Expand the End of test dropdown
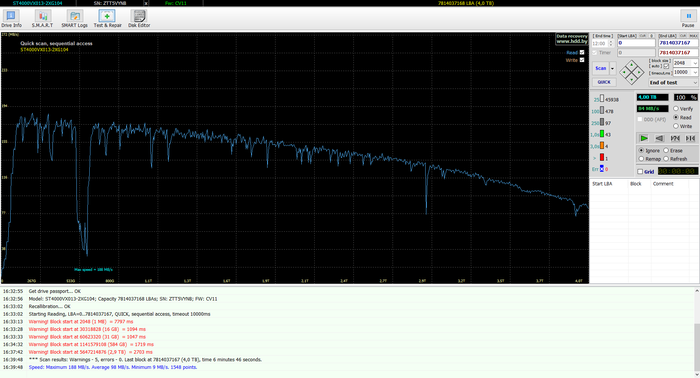The width and height of the screenshot is (700, 378). click(673, 83)
